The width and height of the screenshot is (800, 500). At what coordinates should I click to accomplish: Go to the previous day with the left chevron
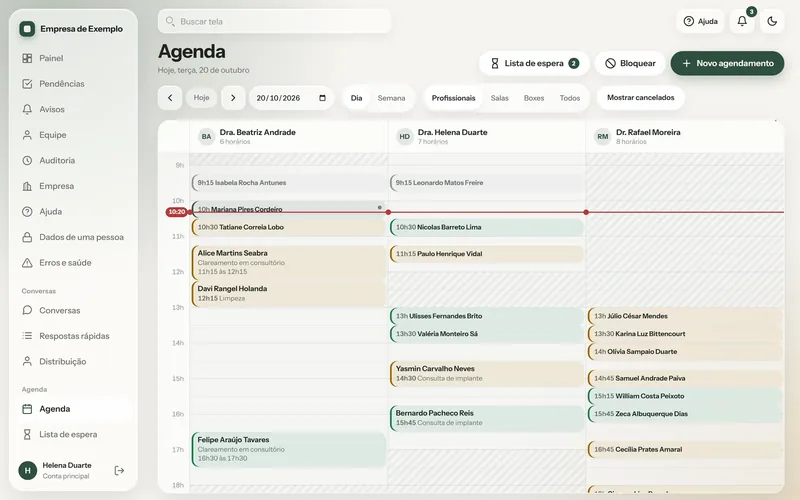[170, 98]
